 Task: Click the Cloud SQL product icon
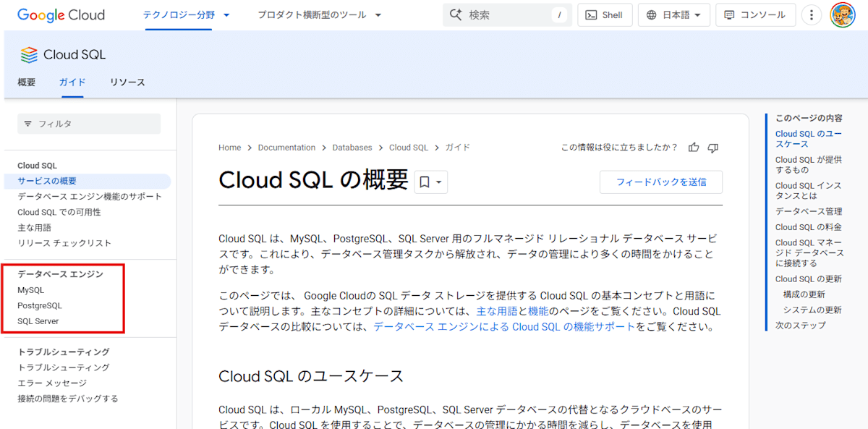point(28,54)
